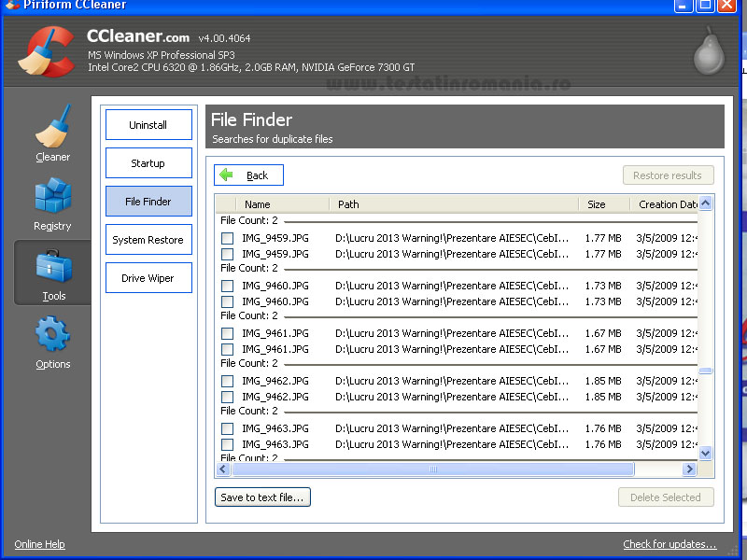Click the CCleaner logo in header
The image size is (747, 560).
pyautogui.click(x=47, y=51)
